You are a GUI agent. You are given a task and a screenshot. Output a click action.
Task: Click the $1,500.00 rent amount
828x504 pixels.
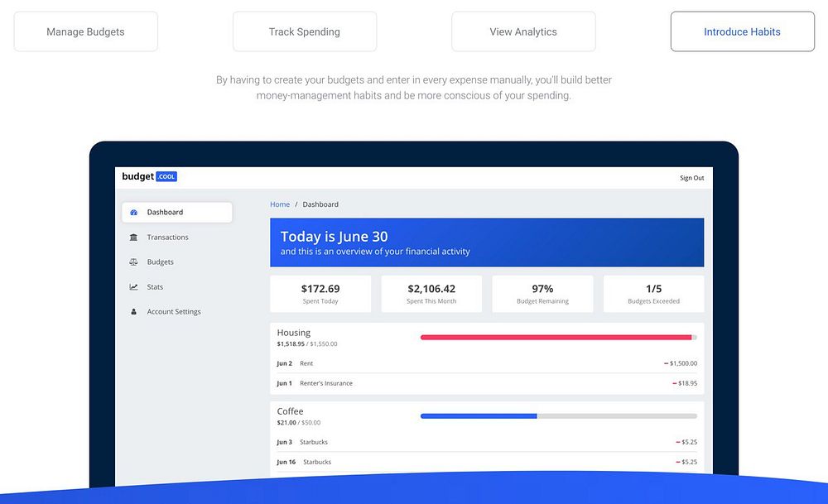point(681,363)
